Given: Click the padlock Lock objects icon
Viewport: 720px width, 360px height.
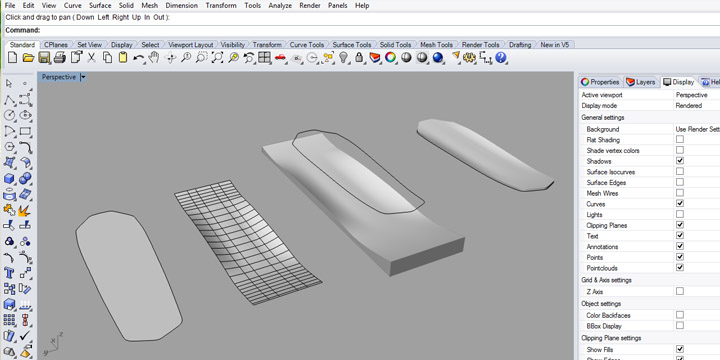Looking at the screenshot, I should (x=359, y=57).
